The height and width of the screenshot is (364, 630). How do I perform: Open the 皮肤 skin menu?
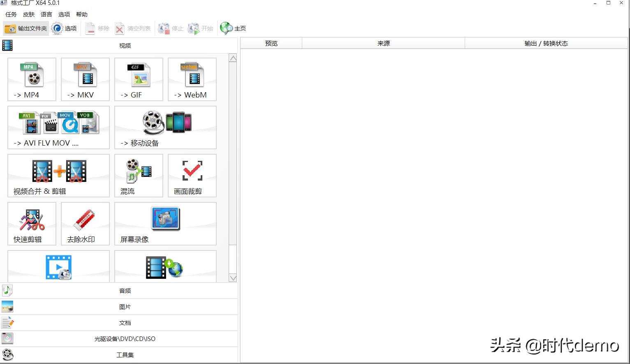click(x=29, y=14)
